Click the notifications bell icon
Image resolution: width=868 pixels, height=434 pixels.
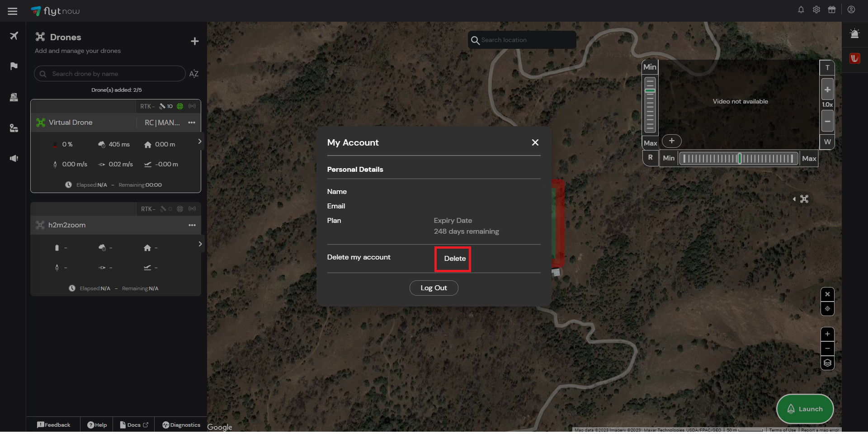[x=801, y=9]
